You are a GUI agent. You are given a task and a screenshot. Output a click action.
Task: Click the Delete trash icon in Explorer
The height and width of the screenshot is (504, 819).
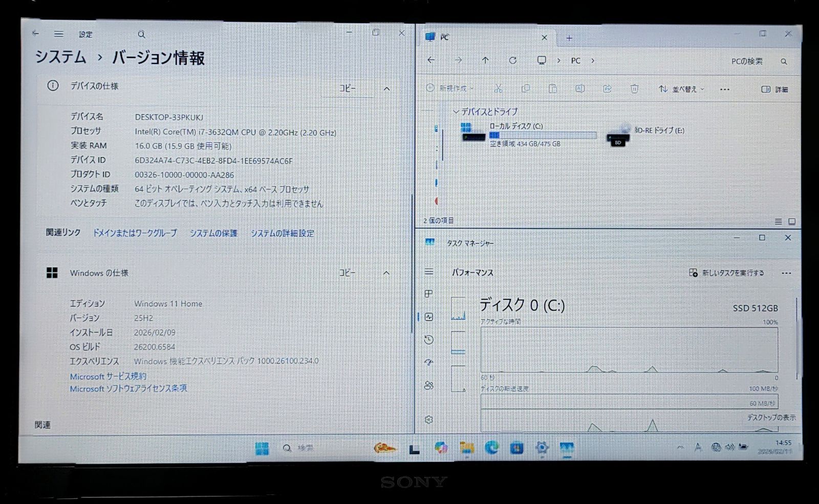click(634, 89)
